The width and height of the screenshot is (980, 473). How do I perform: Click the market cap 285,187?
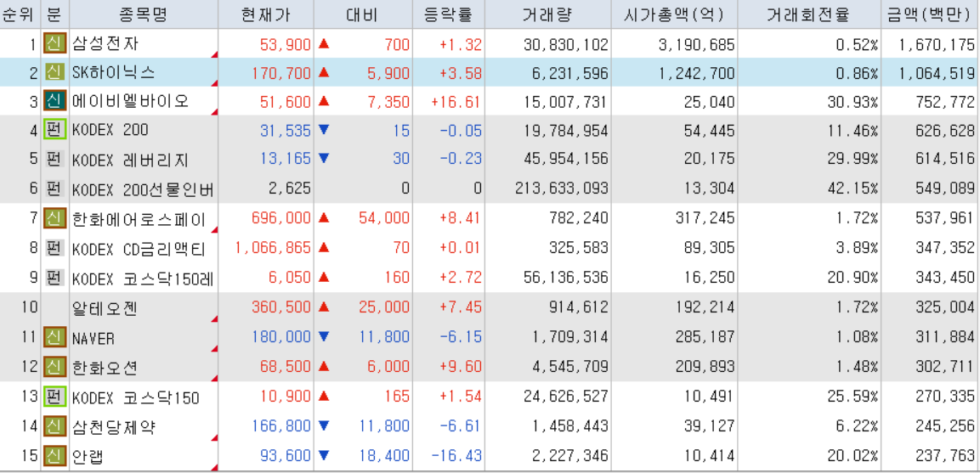pos(705,338)
